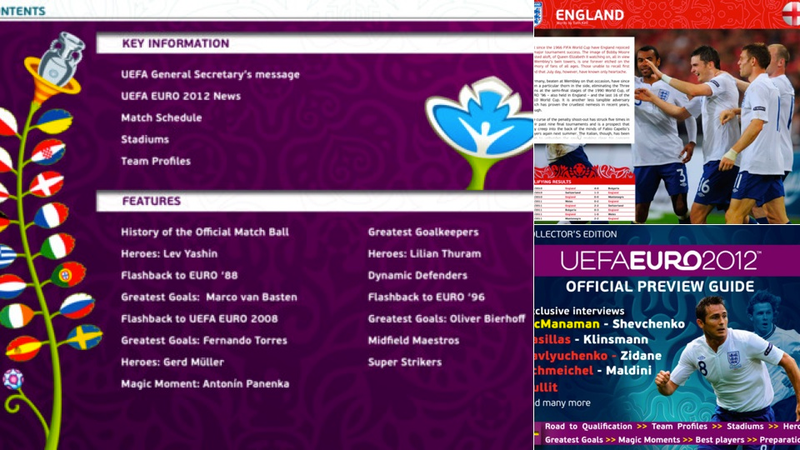This screenshot has height=450, width=800.
Task: Click the Maldini name on cover
Action: coord(628,371)
